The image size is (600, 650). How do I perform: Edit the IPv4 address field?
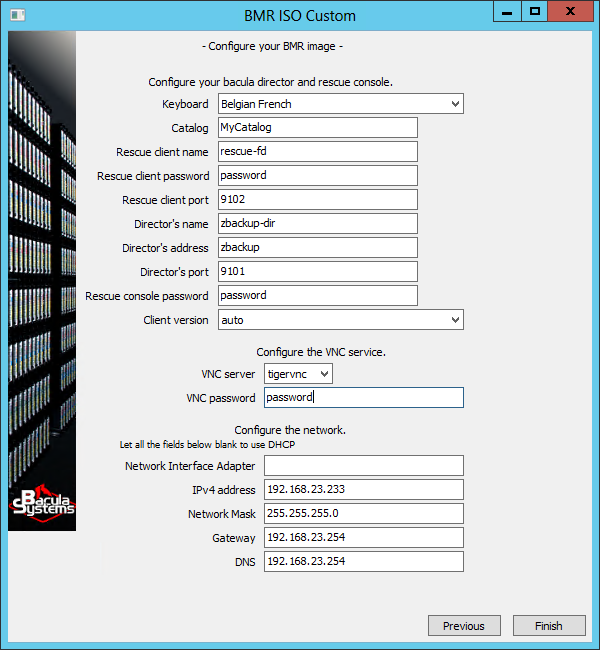coord(364,490)
